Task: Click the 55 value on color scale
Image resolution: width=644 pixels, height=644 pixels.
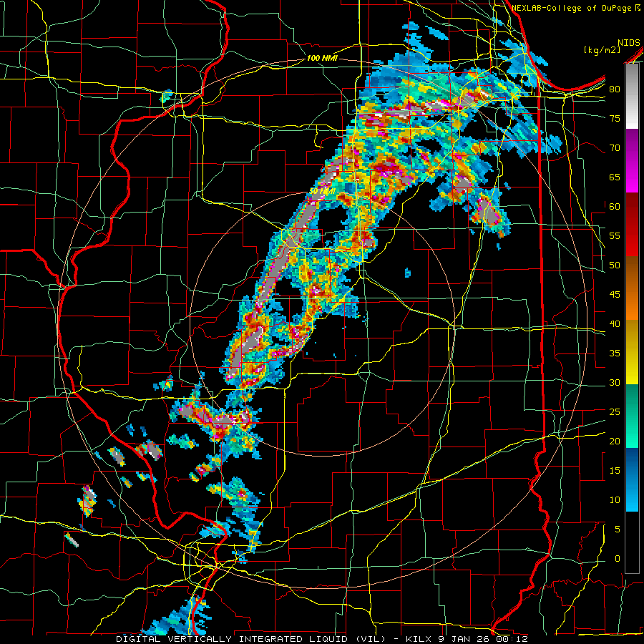Action: pyautogui.click(x=615, y=235)
